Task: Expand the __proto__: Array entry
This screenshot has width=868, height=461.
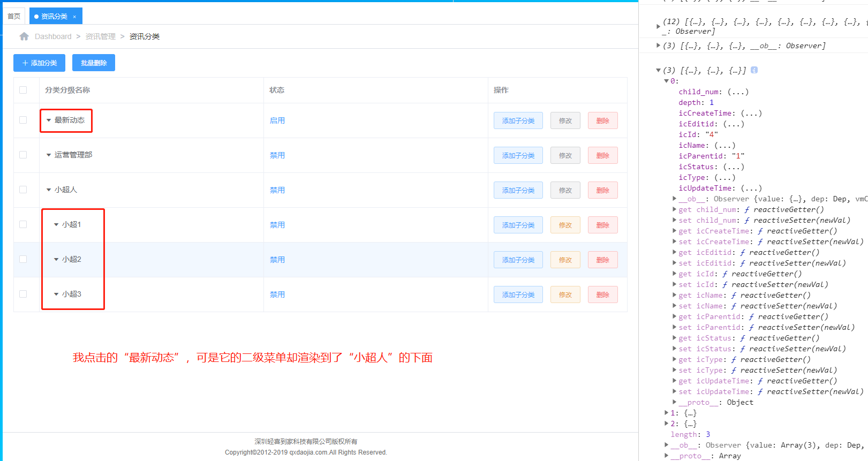Action: [x=666, y=456]
